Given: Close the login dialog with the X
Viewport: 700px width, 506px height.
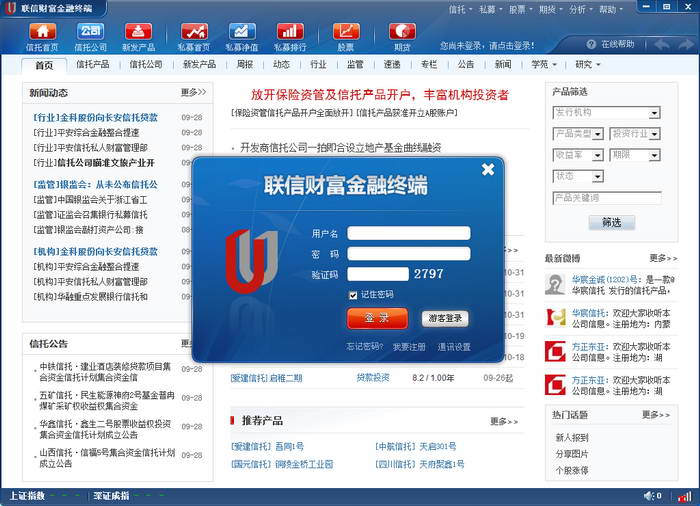Looking at the screenshot, I should point(488,169).
